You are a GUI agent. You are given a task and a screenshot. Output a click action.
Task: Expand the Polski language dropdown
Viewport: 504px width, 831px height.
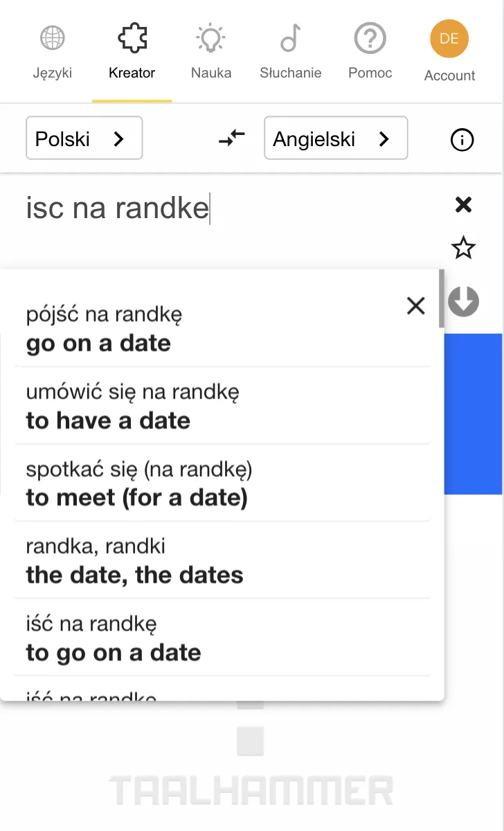[x=84, y=138]
